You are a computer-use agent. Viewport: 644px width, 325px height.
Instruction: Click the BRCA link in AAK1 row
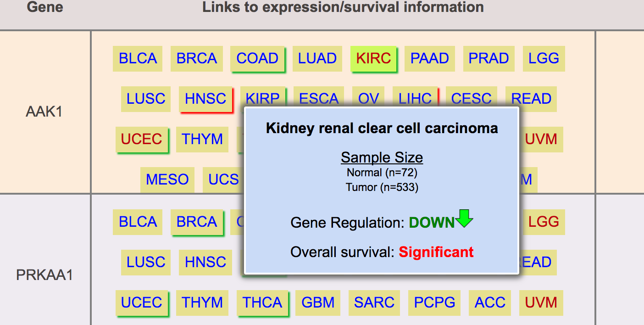click(x=196, y=58)
